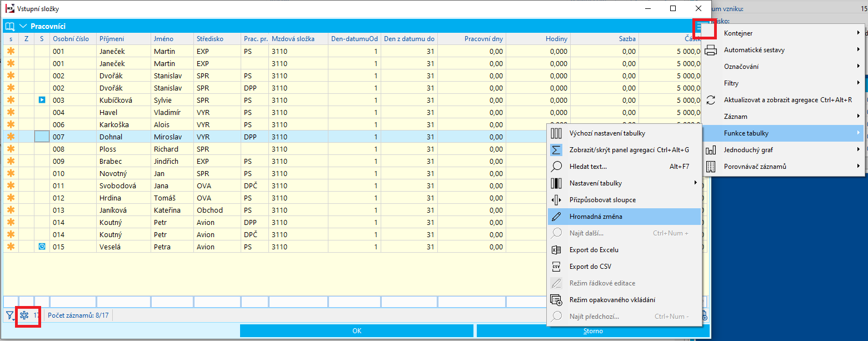Click the refresh icon for Aktualizovat agregace
868x341 pixels.
tap(711, 100)
